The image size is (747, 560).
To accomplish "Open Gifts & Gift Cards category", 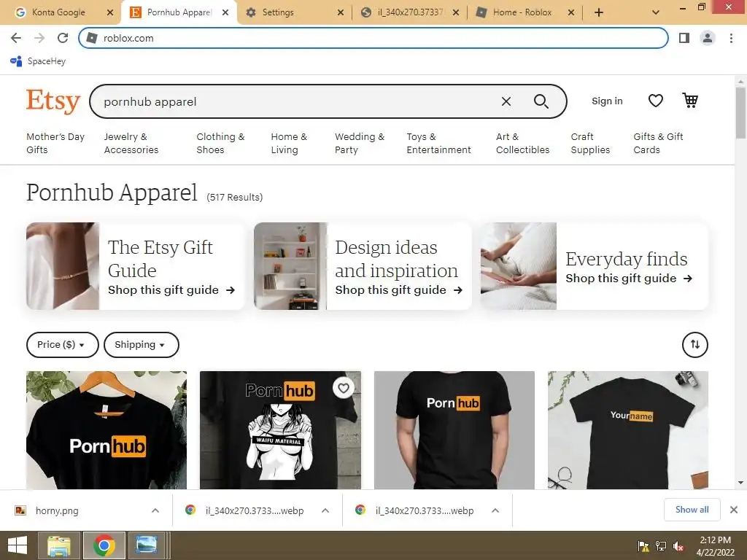I will (659, 143).
